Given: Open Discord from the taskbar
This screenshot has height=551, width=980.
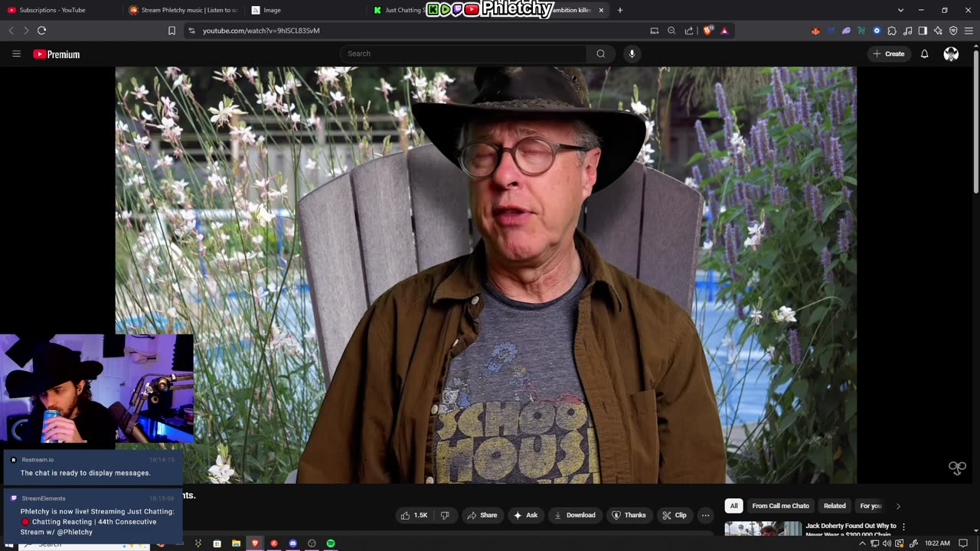Looking at the screenshot, I should point(292,543).
